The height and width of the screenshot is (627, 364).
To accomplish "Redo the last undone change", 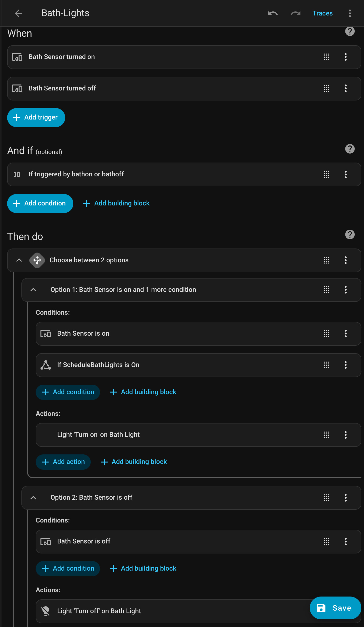I will point(296,13).
